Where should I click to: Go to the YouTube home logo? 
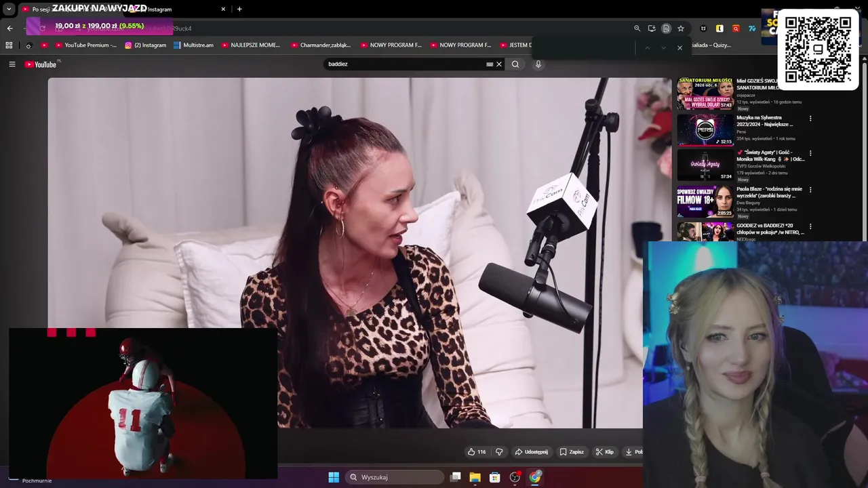tap(41, 64)
